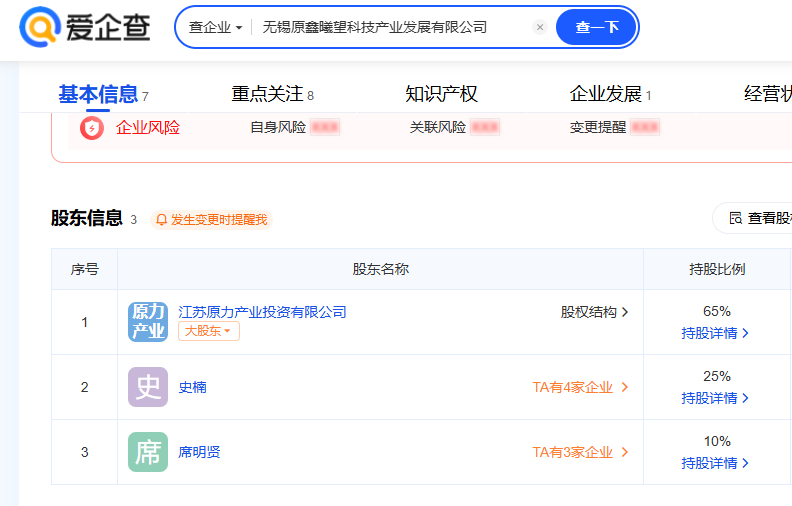Click the 原力产业 company logo thumbnail

[x=148, y=322]
